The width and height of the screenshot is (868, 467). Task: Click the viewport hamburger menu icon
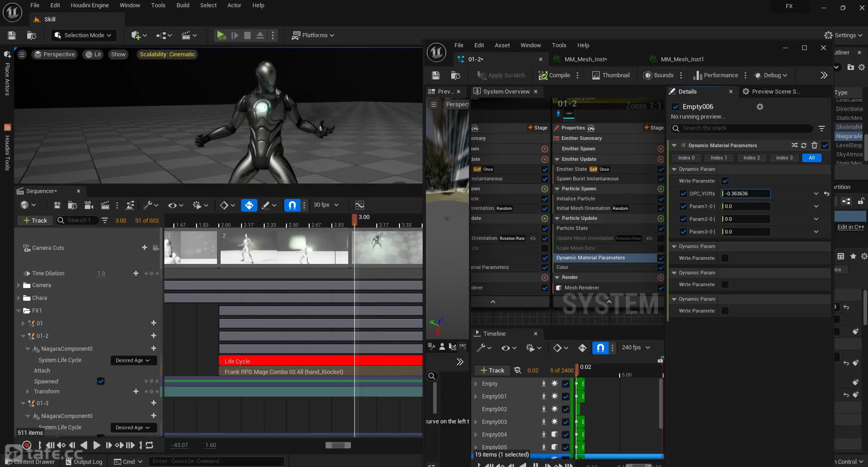pyautogui.click(x=22, y=55)
